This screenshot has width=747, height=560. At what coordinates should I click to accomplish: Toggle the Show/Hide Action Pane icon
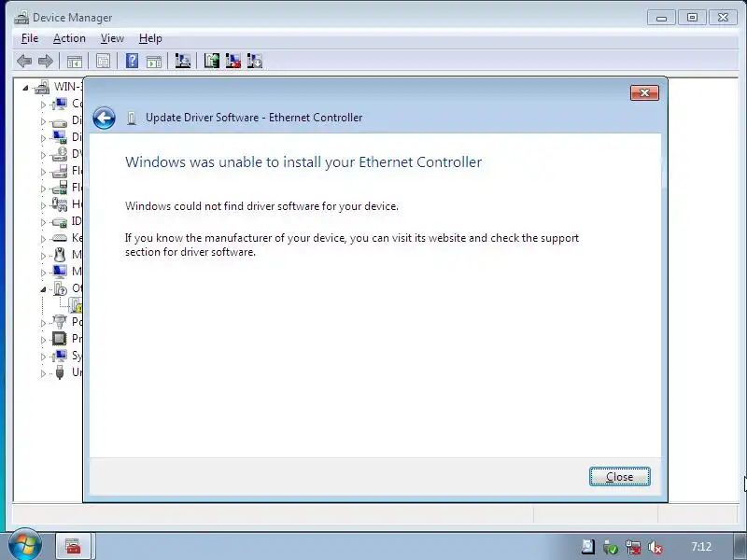pos(154,61)
